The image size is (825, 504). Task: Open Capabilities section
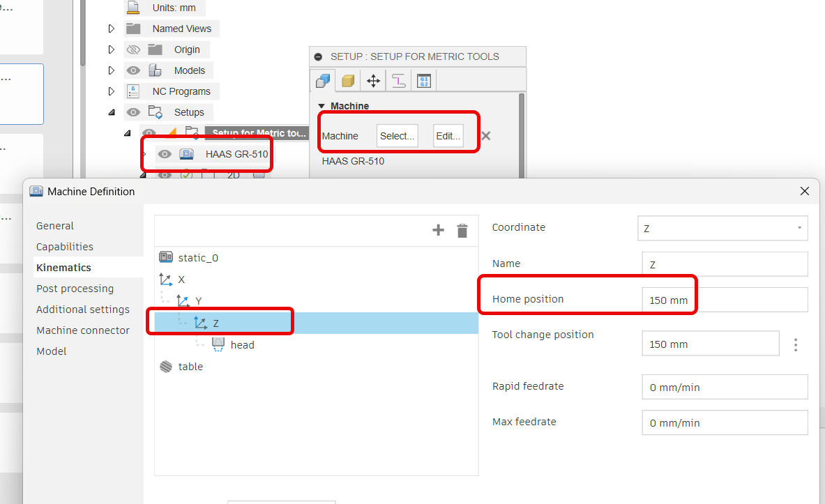pyautogui.click(x=65, y=247)
